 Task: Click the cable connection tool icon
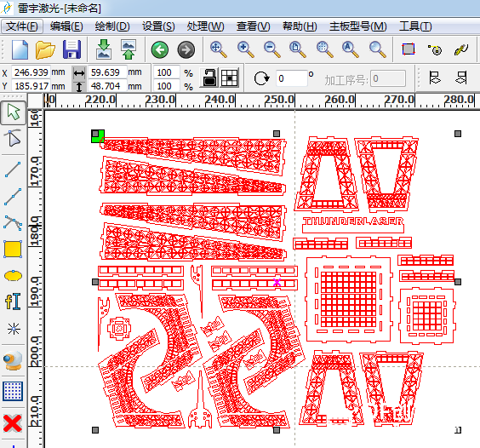[461, 49]
